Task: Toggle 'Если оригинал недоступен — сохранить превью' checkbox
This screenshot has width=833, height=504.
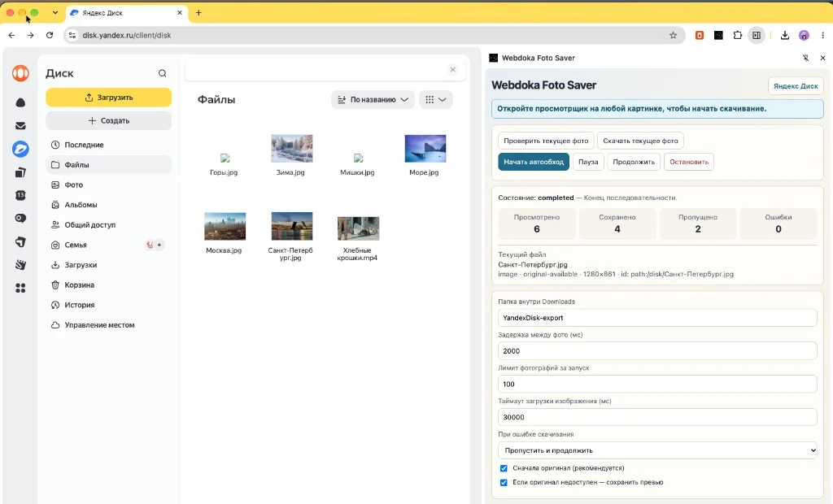Action: [x=504, y=483]
